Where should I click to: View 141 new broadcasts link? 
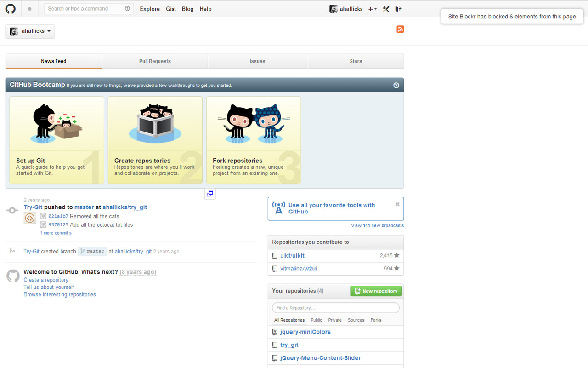378,225
